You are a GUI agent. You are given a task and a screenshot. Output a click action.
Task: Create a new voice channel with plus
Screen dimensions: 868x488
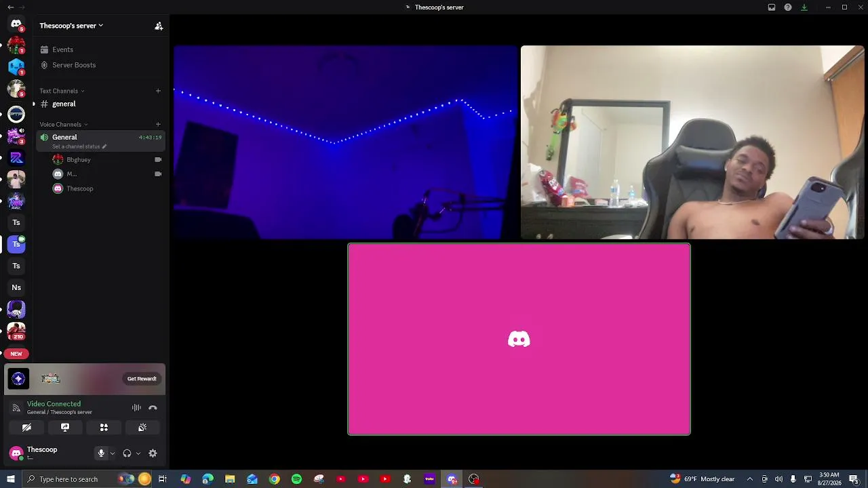[158, 125]
